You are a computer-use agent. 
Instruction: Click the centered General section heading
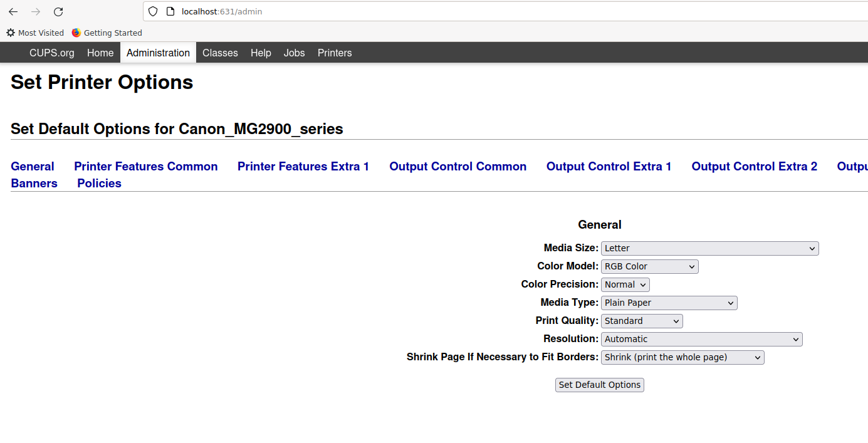tap(600, 224)
